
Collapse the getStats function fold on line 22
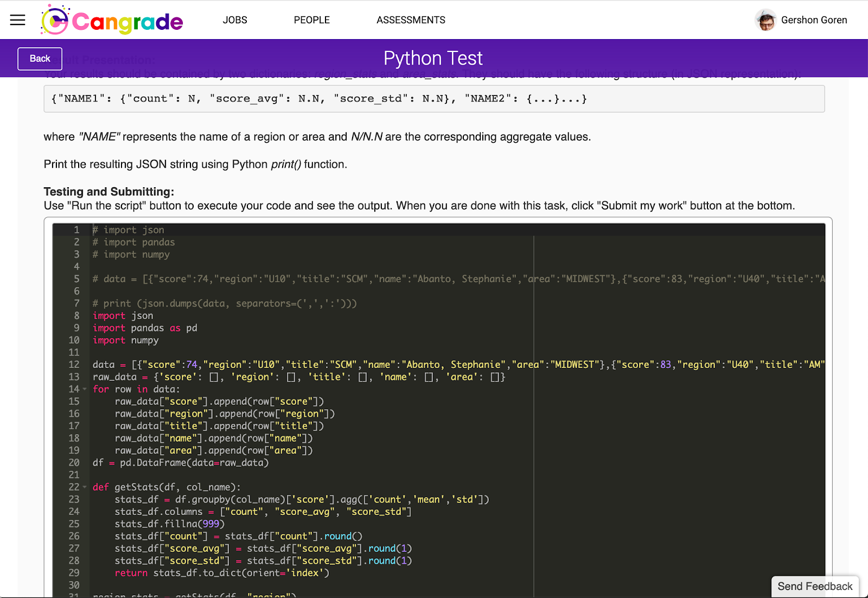[85, 487]
